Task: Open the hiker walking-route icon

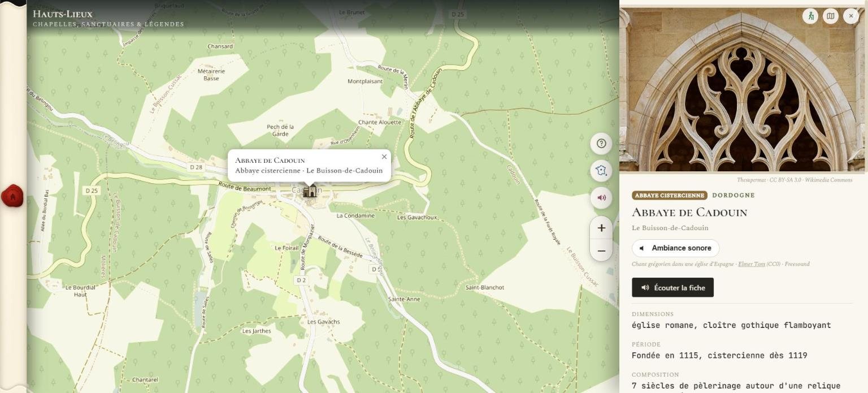Action: click(810, 16)
